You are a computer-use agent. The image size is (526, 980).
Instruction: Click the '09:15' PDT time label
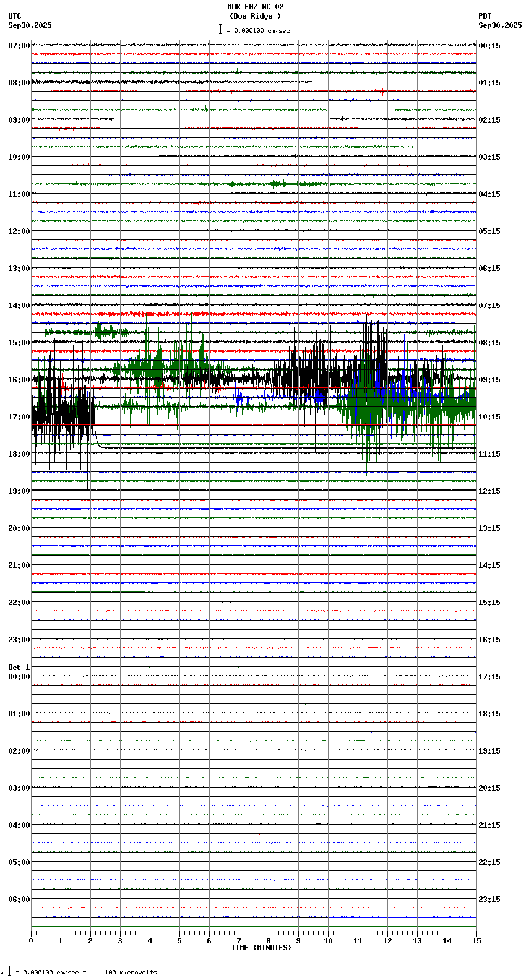pyautogui.click(x=489, y=380)
